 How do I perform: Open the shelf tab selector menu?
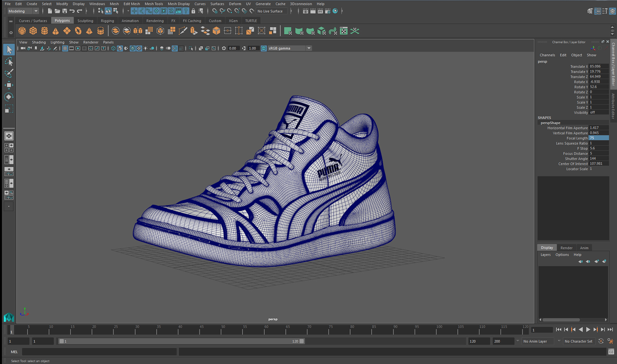click(11, 21)
